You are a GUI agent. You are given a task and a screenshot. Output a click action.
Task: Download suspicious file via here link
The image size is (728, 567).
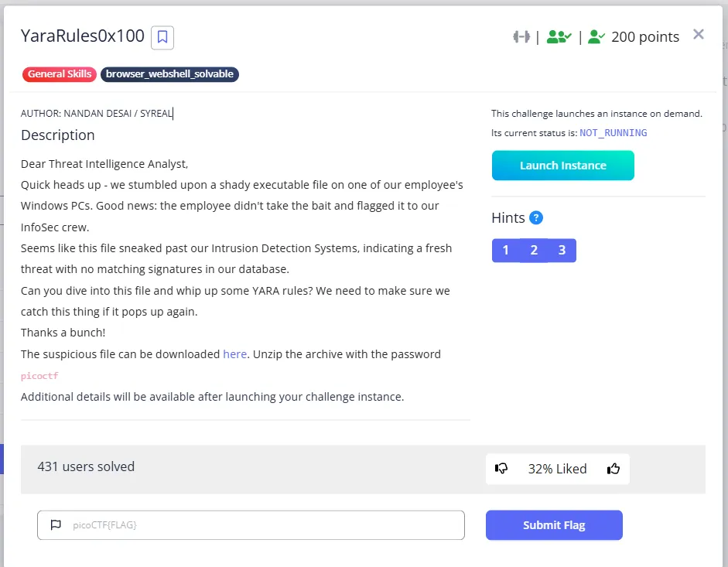point(234,354)
